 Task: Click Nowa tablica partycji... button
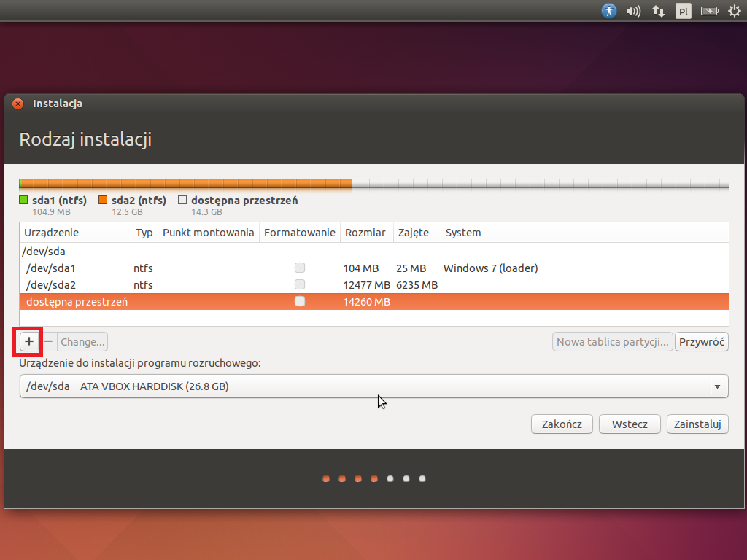pos(613,342)
